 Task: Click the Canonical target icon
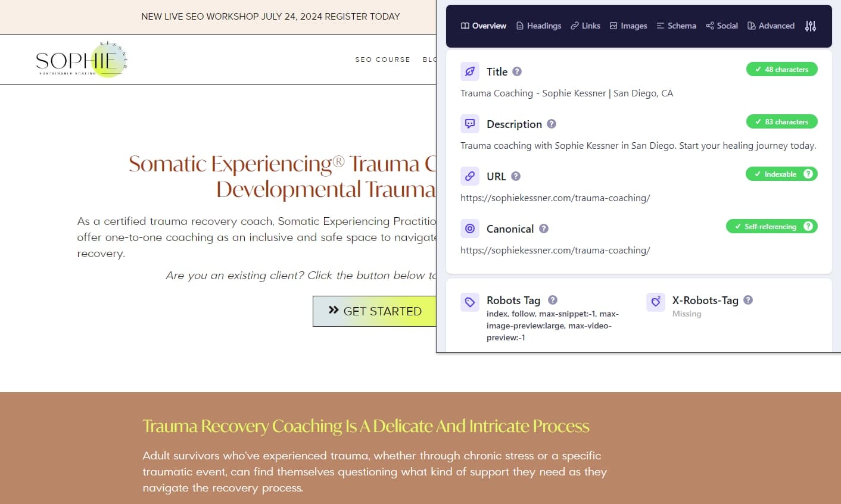[470, 228]
